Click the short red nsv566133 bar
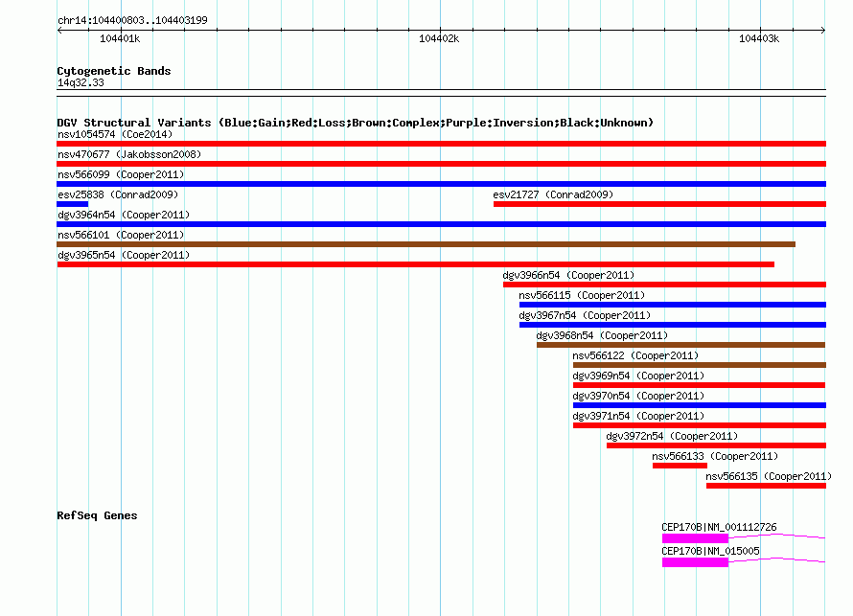This screenshot has height=616, width=853. 680,466
